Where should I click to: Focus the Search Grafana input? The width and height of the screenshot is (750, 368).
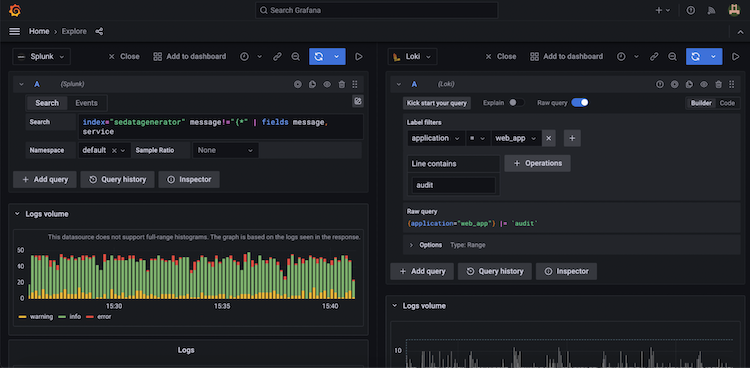[x=376, y=10]
